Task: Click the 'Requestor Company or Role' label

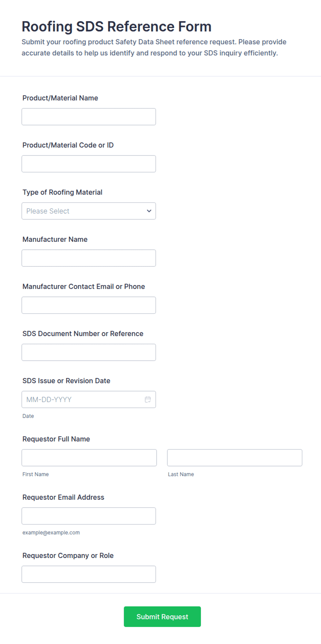Action: (68, 556)
